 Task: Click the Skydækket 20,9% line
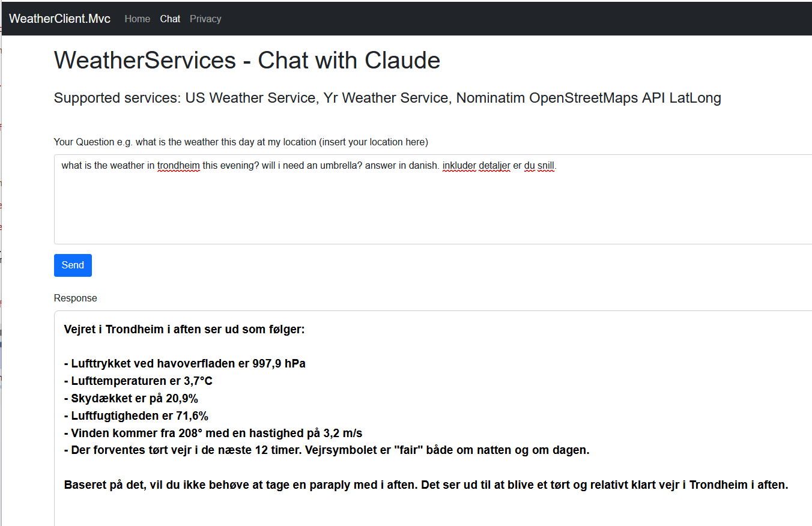[x=131, y=398]
